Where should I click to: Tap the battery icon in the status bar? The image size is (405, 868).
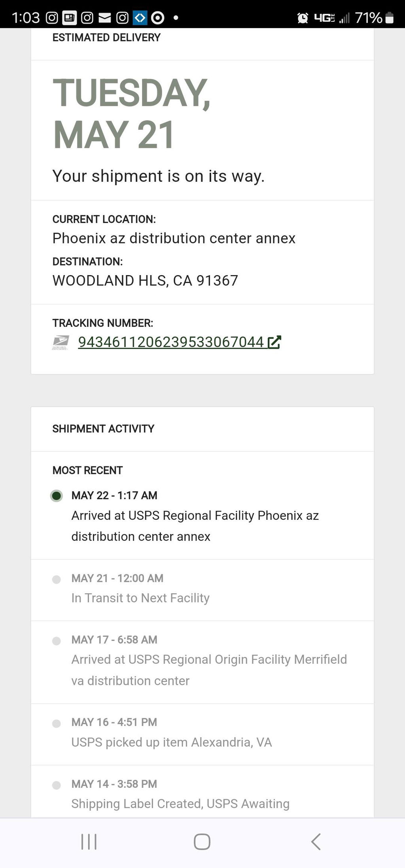(389, 18)
